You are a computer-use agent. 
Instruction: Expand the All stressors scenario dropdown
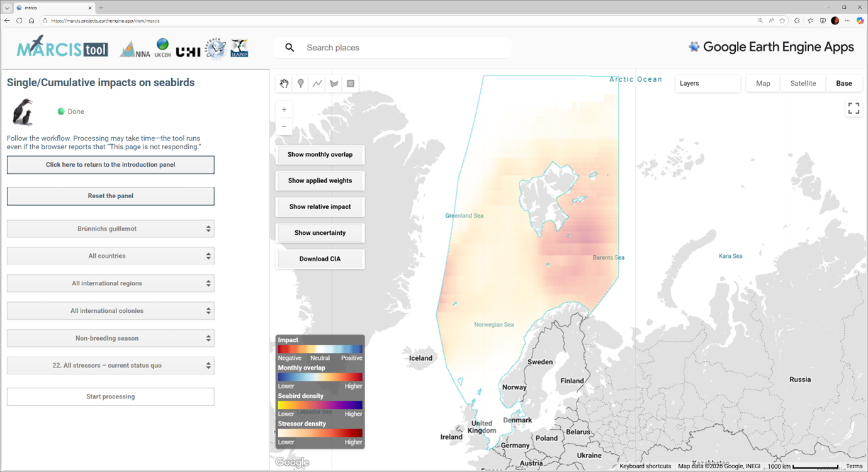111,366
